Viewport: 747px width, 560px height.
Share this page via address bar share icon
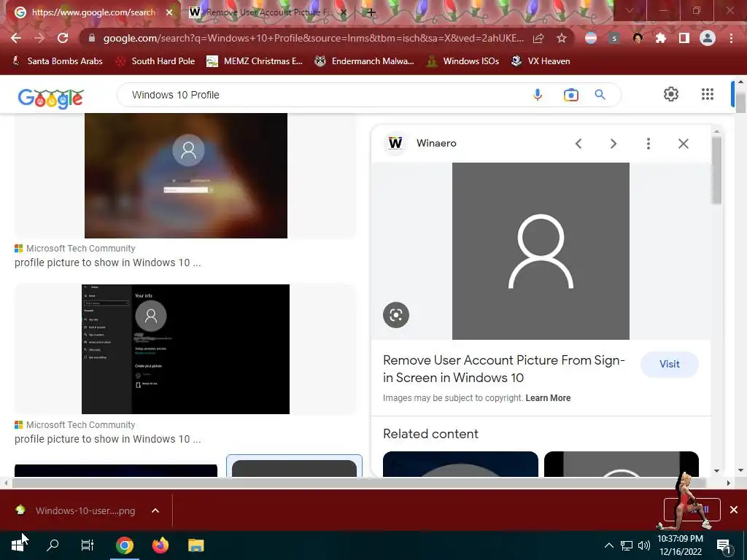pyautogui.click(x=538, y=38)
